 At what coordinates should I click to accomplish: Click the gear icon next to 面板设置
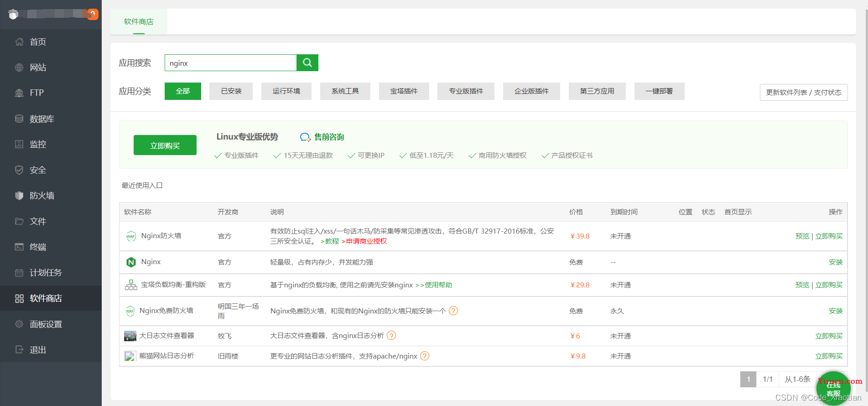point(19,324)
